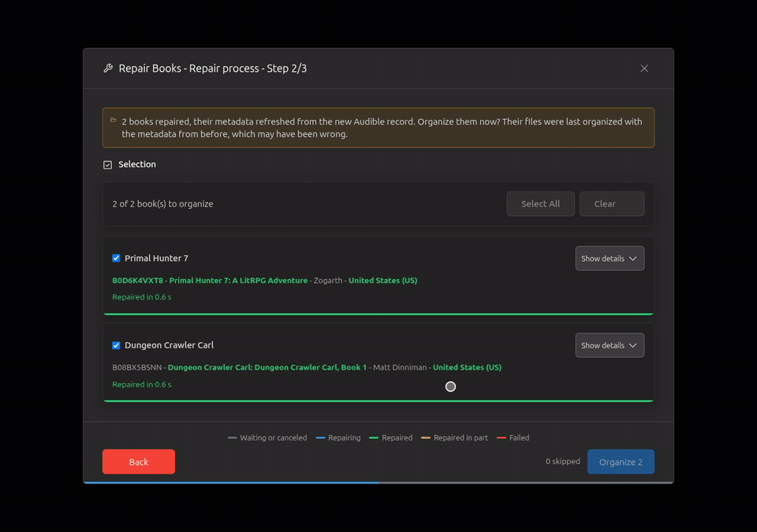Click the B0D6K4VXT8 ASIN text

[x=137, y=280]
